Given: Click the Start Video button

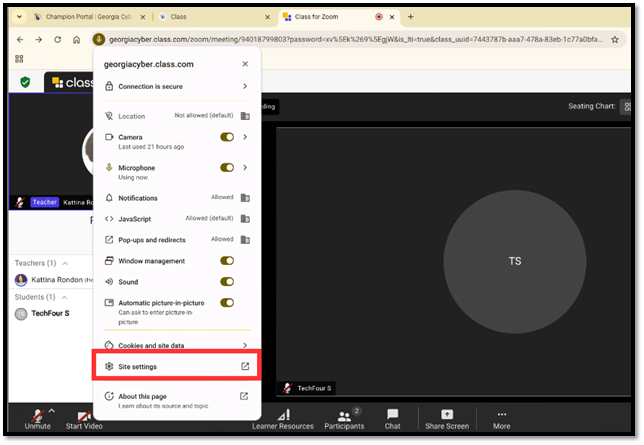Looking at the screenshot, I should click(84, 419).
